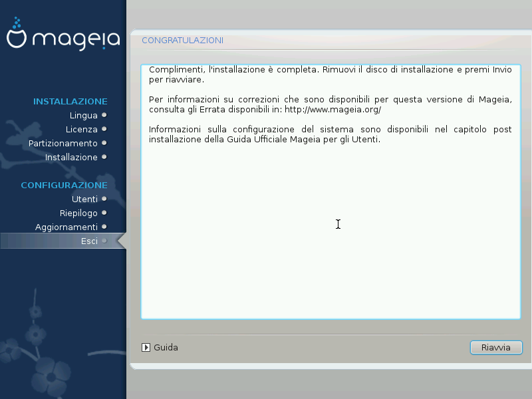Click the bullet next to Esci
This screenshot has height=399, width=532.
[x=104, y=241]
